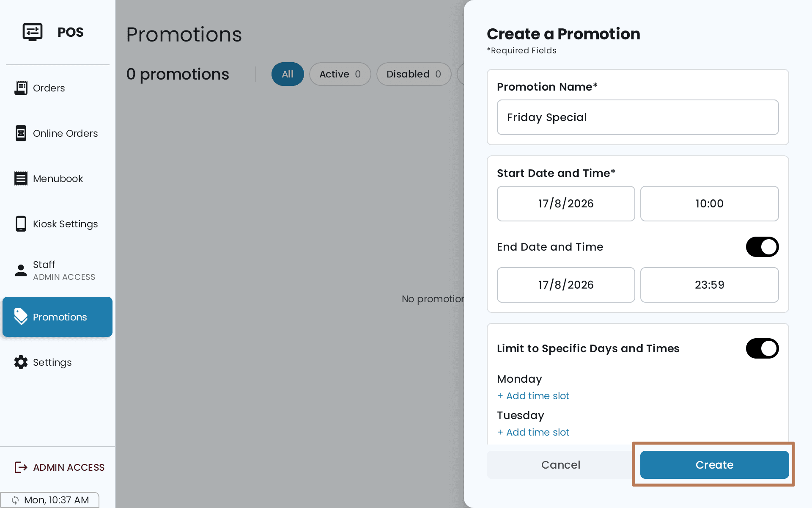Open Staff admin access page
Screen dimensions: 812x508
click(x=64, y=270)
